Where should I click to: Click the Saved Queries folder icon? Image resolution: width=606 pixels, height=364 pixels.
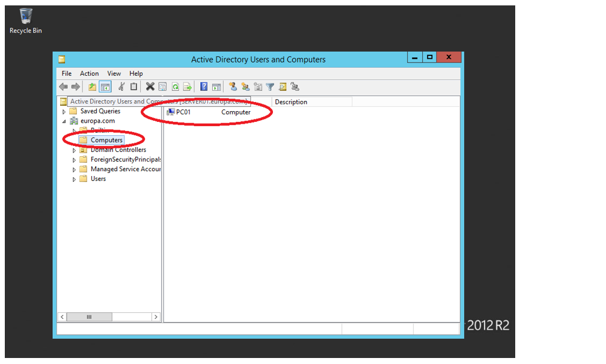[x=73, y=111]
